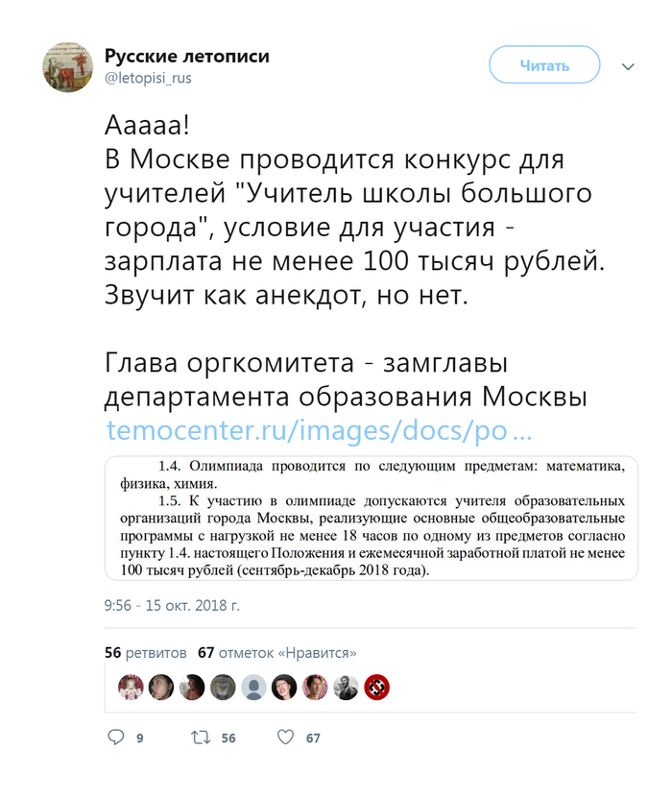
Task: Click the first avatar in the likers row
Action: 131,687
